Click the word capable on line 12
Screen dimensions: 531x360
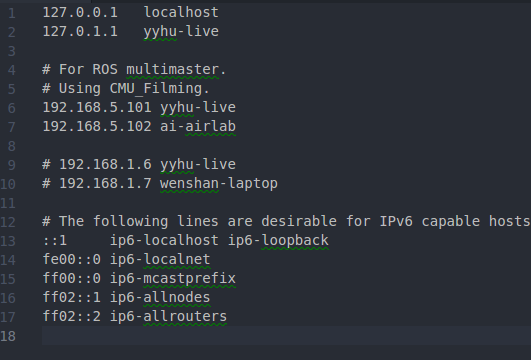[451, 222]
